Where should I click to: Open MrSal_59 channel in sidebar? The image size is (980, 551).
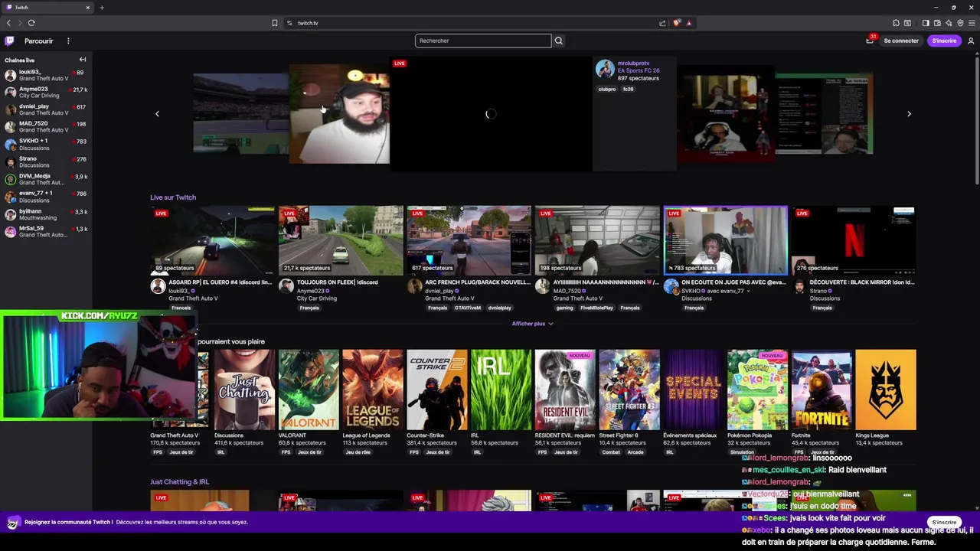46,231
